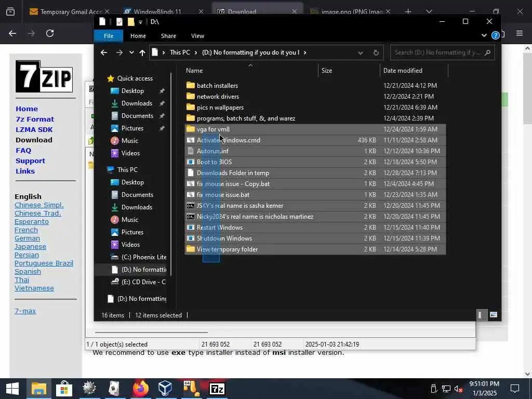Open 7-Zip File Manager taskbar icon
Image resolution: width=532 pixels, height=399 pixels.
(217, 389)
